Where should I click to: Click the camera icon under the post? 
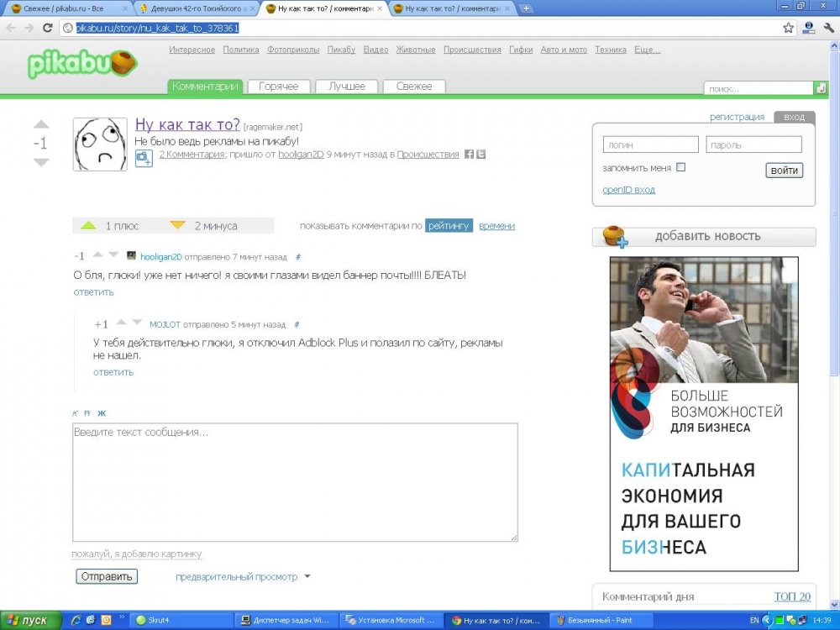coord(144,158)
